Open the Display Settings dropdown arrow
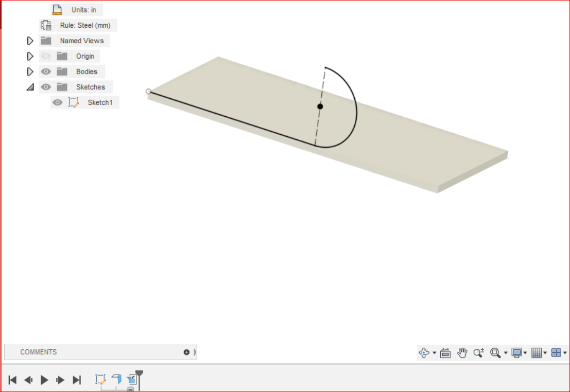The width and height of the screenshot is (570, 392). click(x=525, y=353)
